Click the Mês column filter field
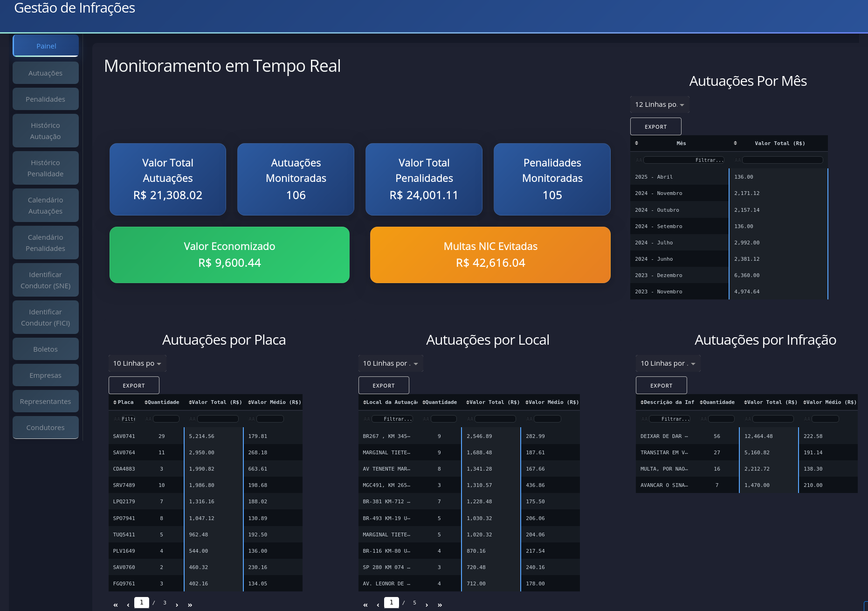This screenshot has width=868, height=611. (x=683, y=160)
